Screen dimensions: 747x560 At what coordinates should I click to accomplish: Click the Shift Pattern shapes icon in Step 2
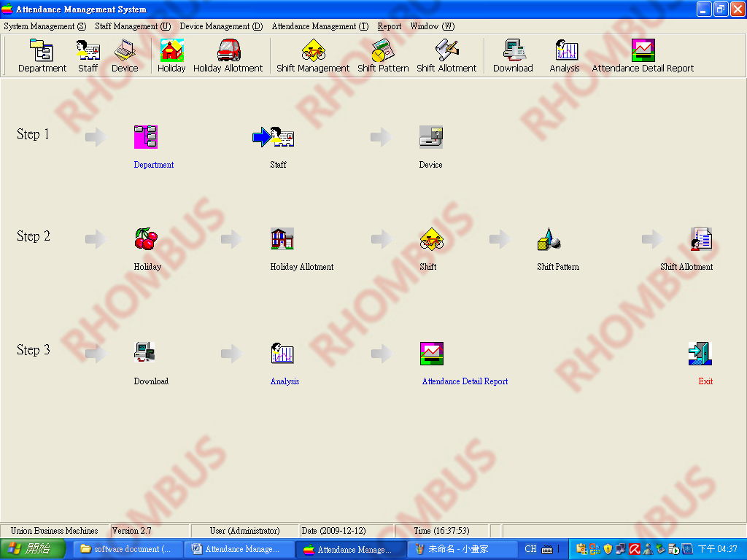[x=549, y=238]
